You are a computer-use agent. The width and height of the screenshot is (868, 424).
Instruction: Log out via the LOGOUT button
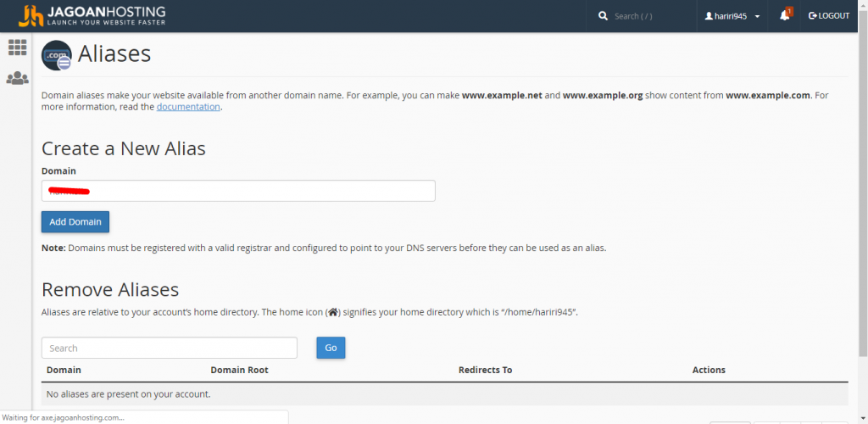pyautogui.click(x=829, y=16)
